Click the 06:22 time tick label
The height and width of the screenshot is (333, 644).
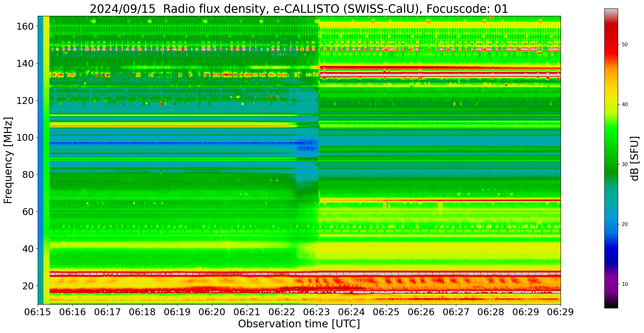[x=282, y=312]
